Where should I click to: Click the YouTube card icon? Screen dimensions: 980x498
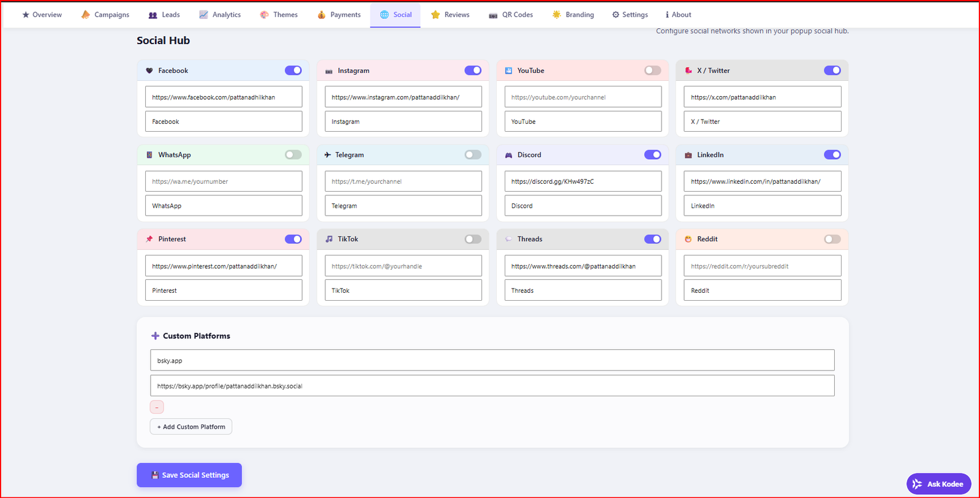[508, 70]
